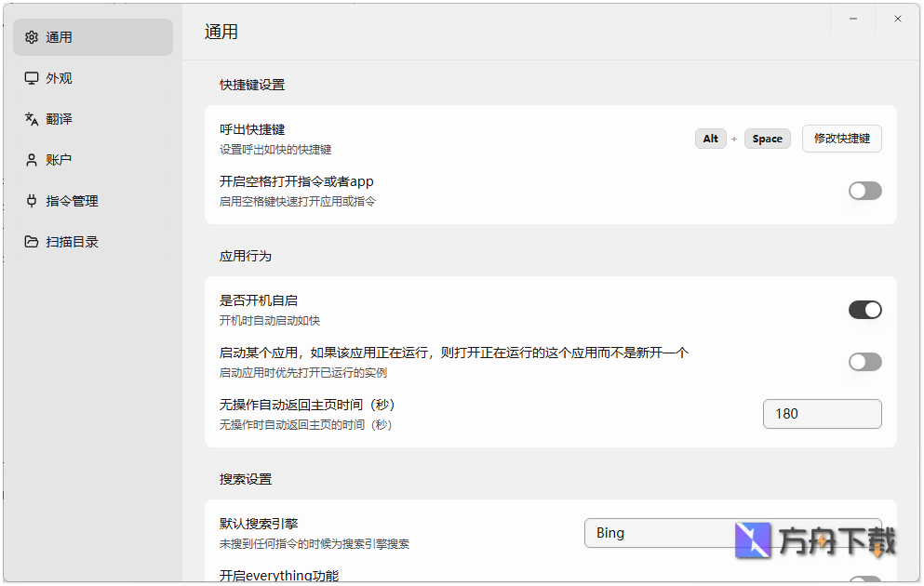Screen dimensions: 924x586
Task: Enable 开启空格打开指令或者app toggle
Action: (864, 191)
